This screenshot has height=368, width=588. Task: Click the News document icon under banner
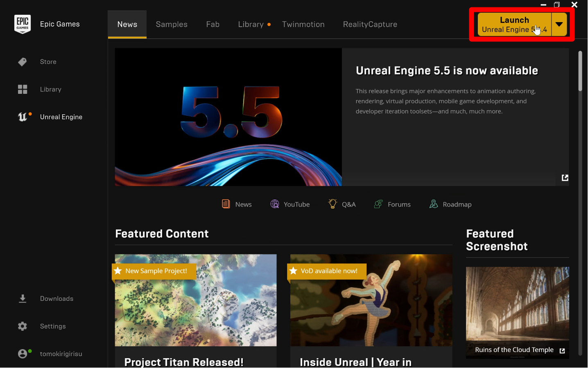click(226, 204)
